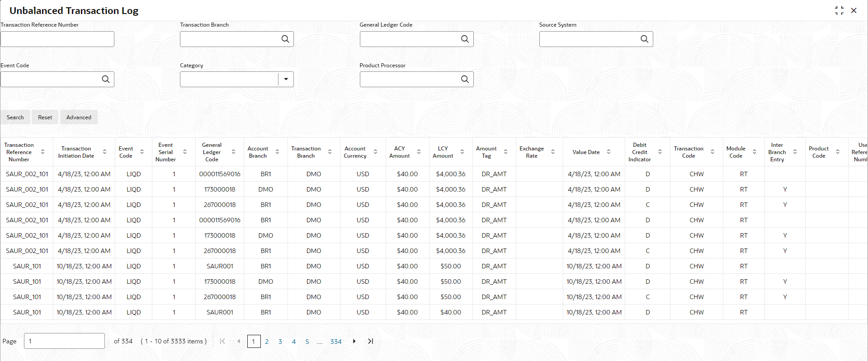
Task: Jump to last page of results
Action: coord(371,342)
